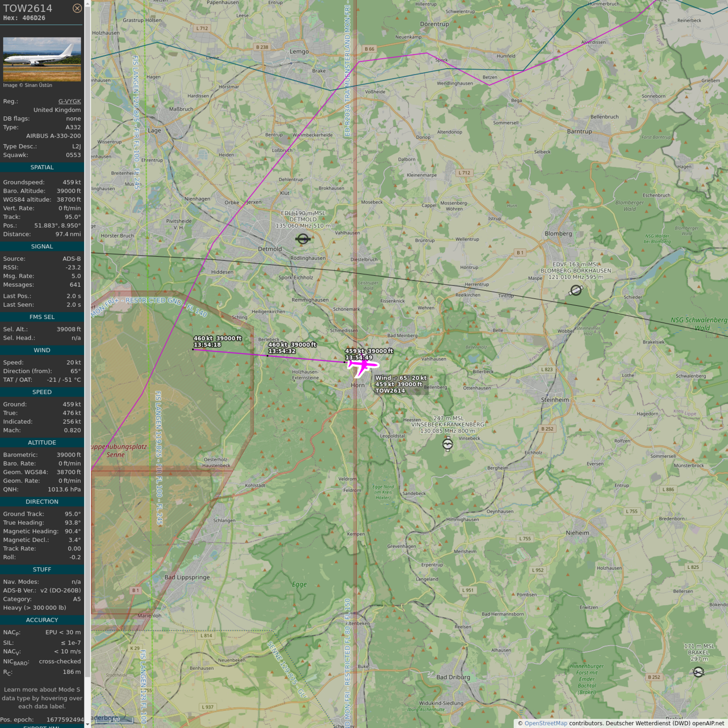The width and height of the screenshot is (728, 728).
Task: Click the SIGNAL section header
Action: (x=42, y=247)
